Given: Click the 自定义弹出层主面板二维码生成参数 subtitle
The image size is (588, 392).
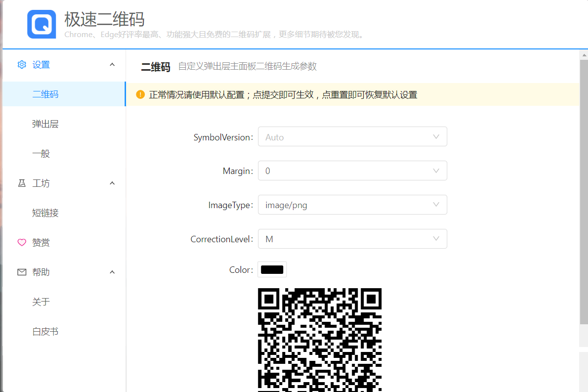Looking at the screenshot, I should pyautogui.click(x=248, y=66).
